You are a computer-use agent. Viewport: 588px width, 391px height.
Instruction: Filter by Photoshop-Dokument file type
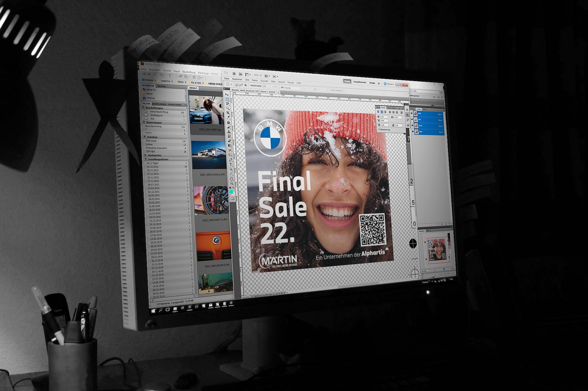(166, 148)
